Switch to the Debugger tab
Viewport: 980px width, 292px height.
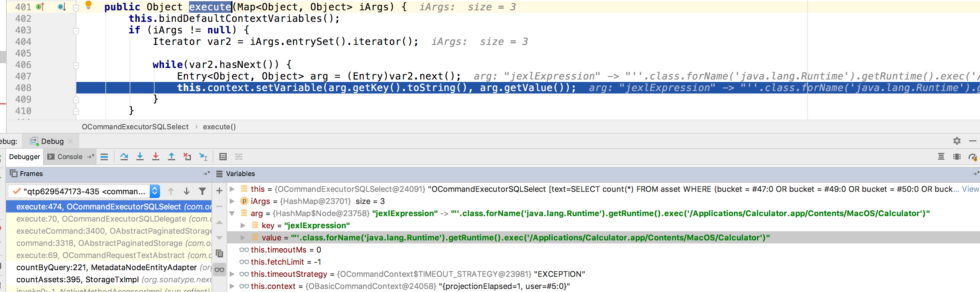point(24,157)
